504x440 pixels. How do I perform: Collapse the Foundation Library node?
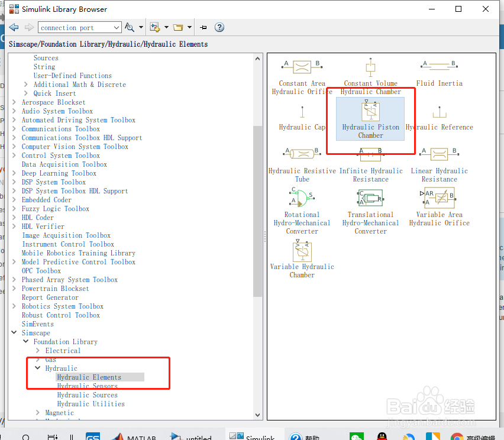coord(25,341)
